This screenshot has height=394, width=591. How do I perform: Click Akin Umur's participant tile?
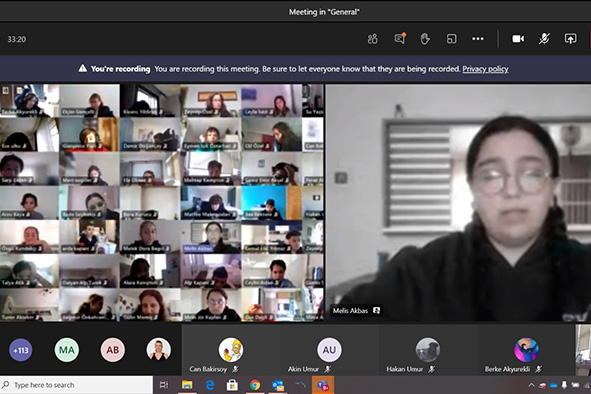(x=329, y=350)
